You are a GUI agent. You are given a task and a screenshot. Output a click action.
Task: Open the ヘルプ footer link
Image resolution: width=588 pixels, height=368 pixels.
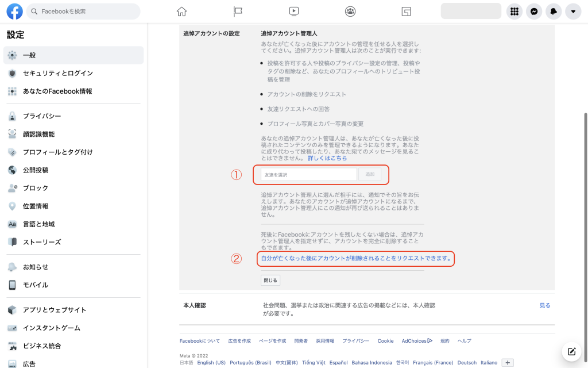[464, 341]
